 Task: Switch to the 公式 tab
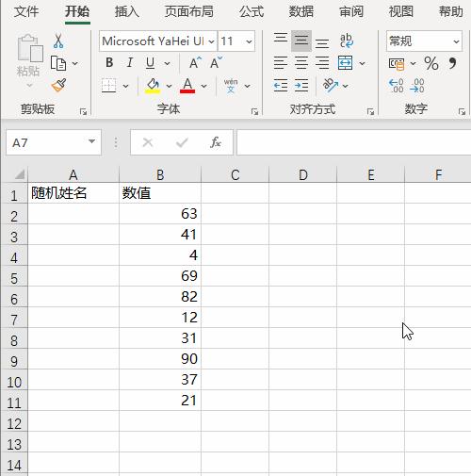click(252, 11)
